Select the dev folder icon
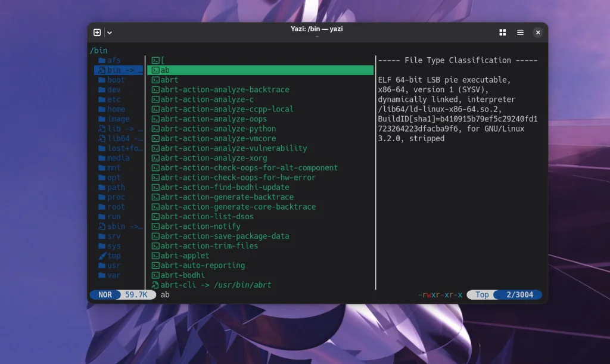This screenshot has width=610, height=364. pos(102,89)
